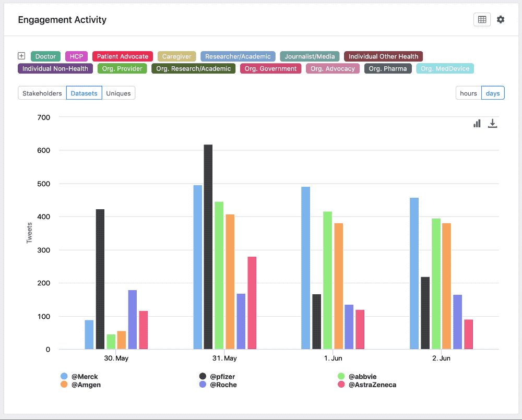The height and width of the screenshot is (420, 522).
Task: Click the @pfizer bar on 30. May
Action: [x=100, y=279]
